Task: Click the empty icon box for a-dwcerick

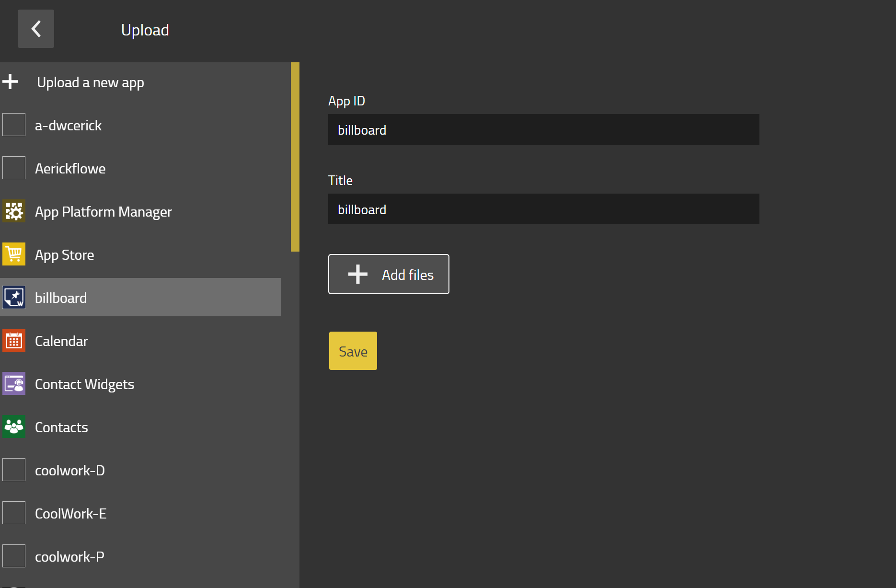Action: 14,125
